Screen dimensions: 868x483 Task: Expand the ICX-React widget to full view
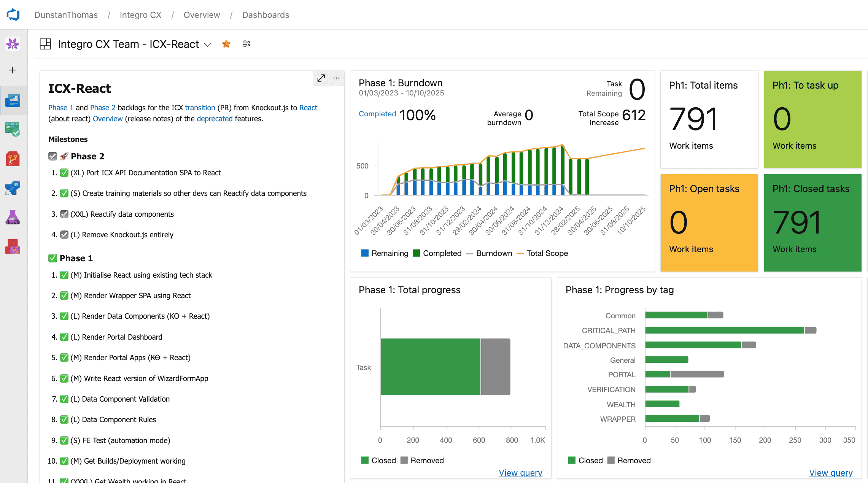click(321, 78)
